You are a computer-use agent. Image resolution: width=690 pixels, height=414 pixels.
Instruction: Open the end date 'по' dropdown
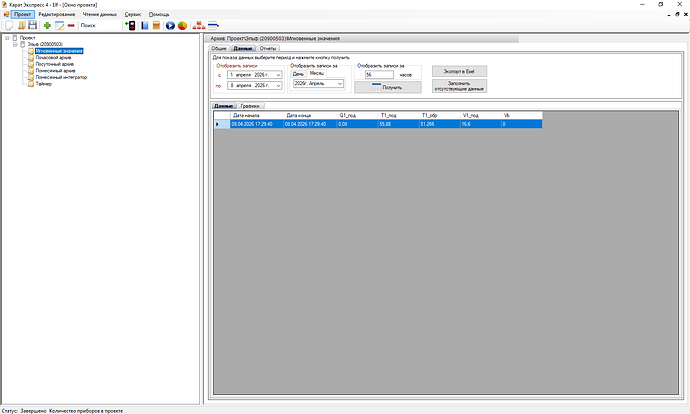(279, 87)
